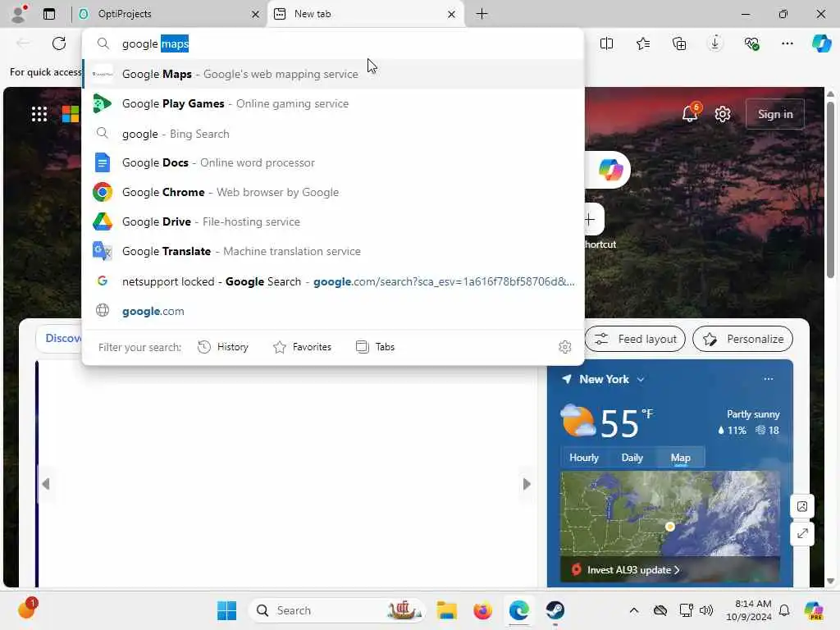The width and height of the screenshot is (840, 630).
Task: Open the google.com suggestion
Action: 333,311
